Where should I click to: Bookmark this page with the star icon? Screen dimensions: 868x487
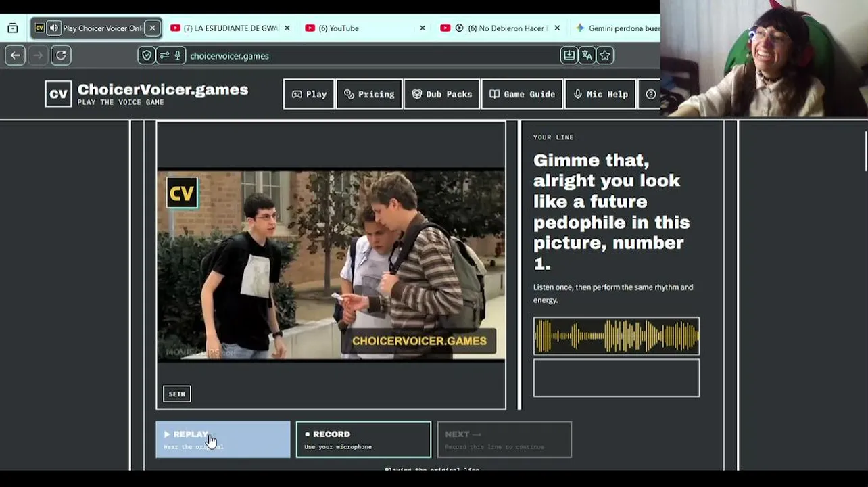click(605, 55)
